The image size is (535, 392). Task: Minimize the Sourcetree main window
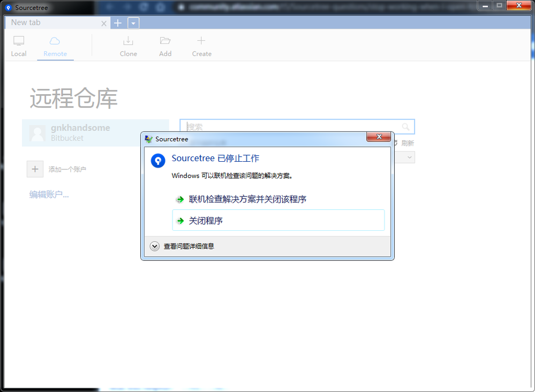tap(485, 5)
